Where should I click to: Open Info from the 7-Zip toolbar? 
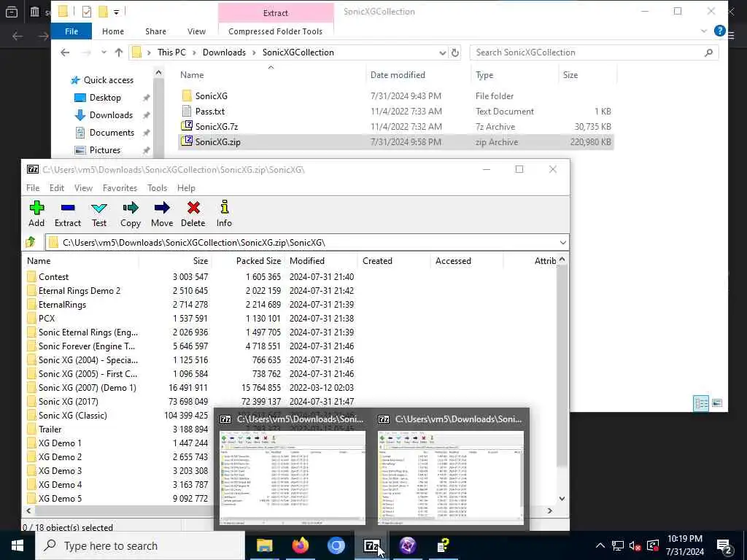click(224, 214)
